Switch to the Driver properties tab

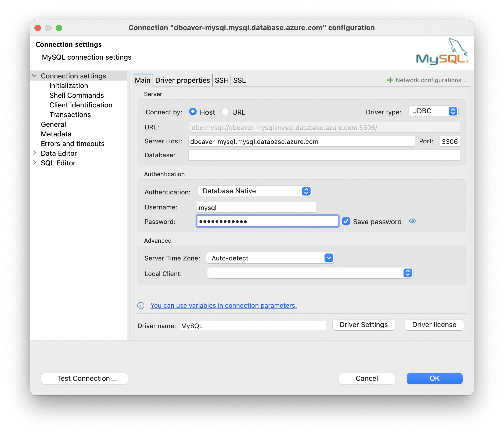point(182,80)
